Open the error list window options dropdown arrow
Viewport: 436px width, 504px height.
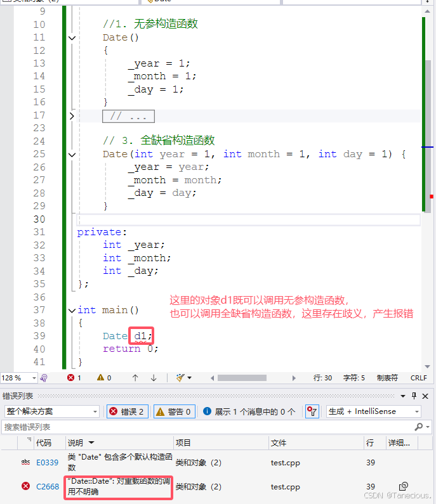click(x=403, y=396)
